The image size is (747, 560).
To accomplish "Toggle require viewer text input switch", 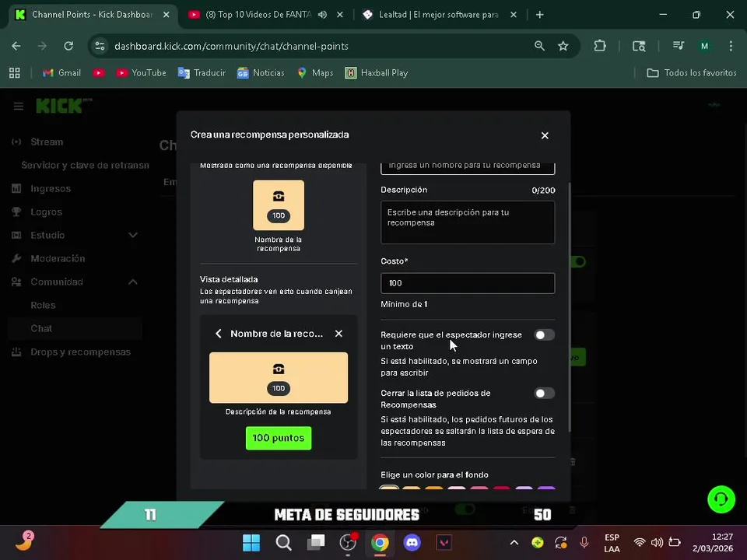I will tap(544, 335).
